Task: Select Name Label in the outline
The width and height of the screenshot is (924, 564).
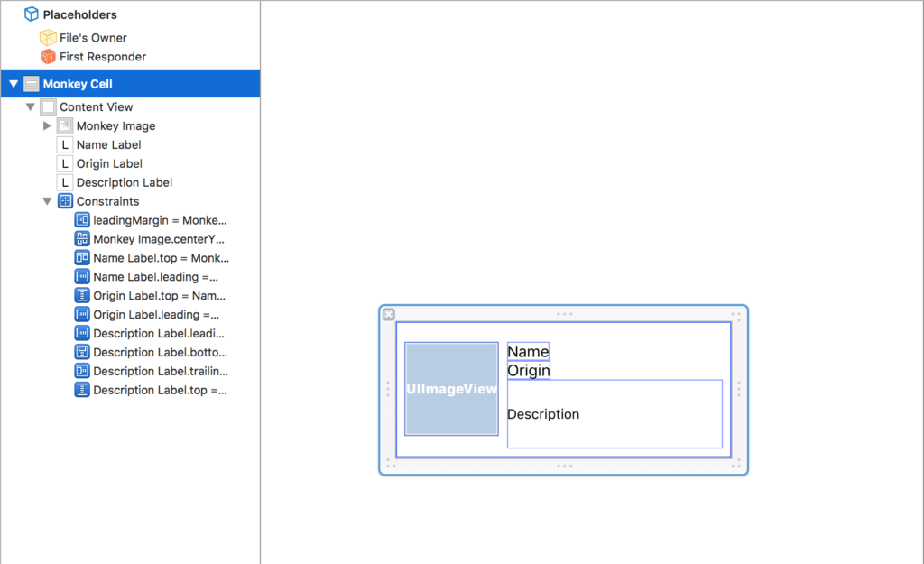Action: [108, 145]
